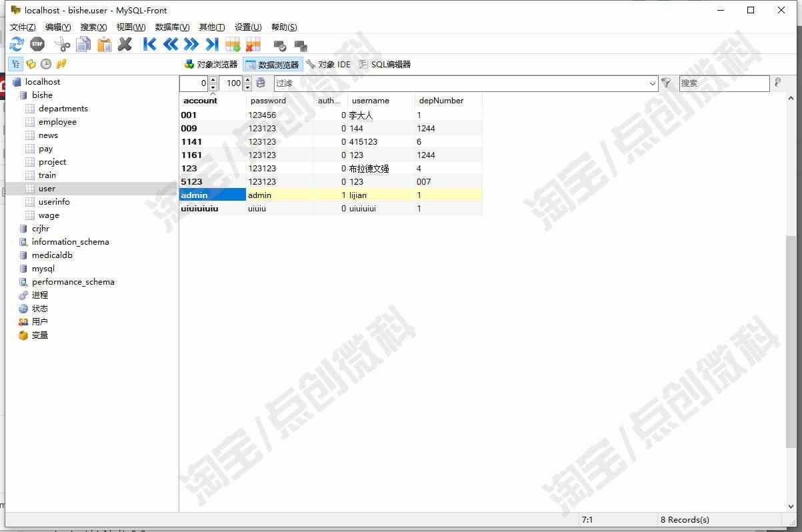802x532 pixels.
Task: Switch to 对象浏览器 tab
Action: pyautogui.click(x=211, y=65)
